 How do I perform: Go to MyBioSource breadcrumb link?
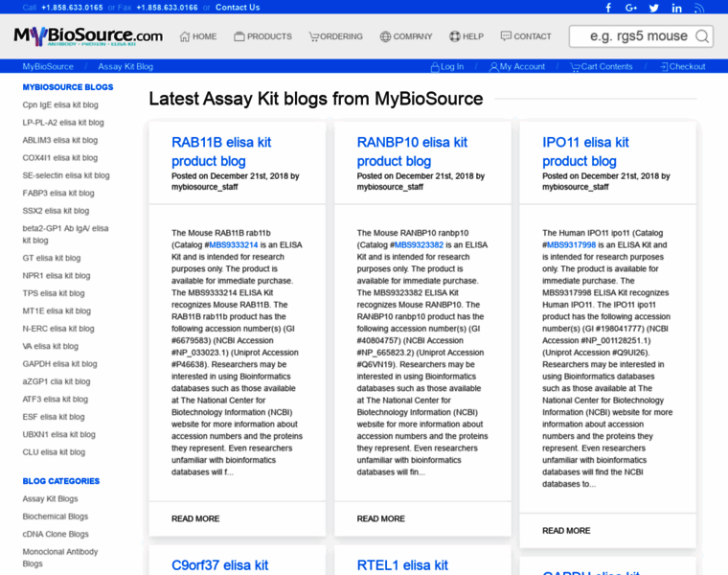48,66
